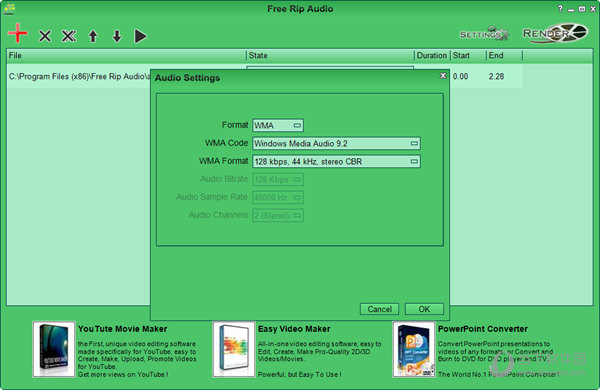Play the selected audio file
The width and height of the screenshot is (600, 390).
click(x=141, y=36)
